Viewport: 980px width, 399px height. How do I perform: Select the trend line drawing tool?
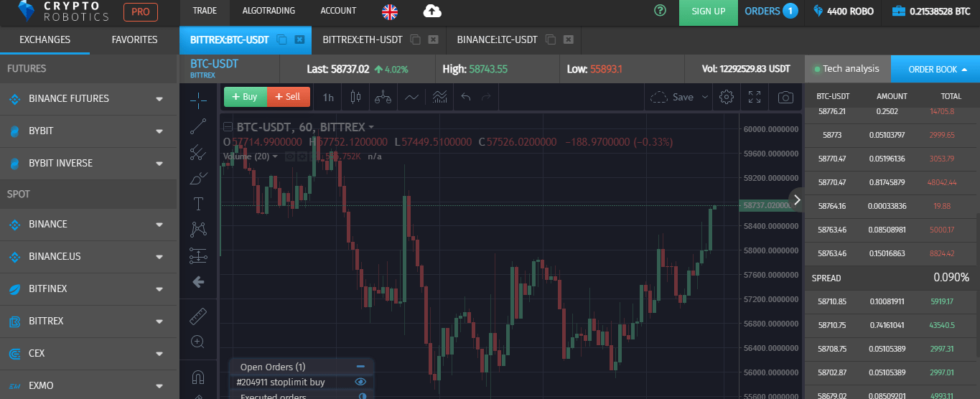[198, 127]
